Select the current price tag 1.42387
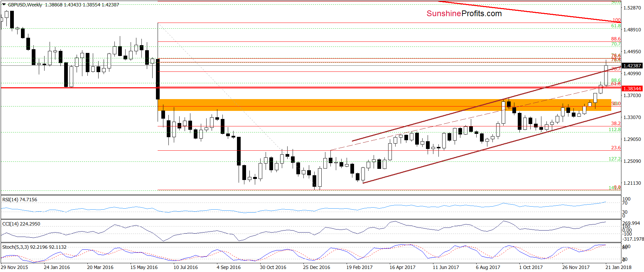 pyautogui.click(x=632, y=66)
